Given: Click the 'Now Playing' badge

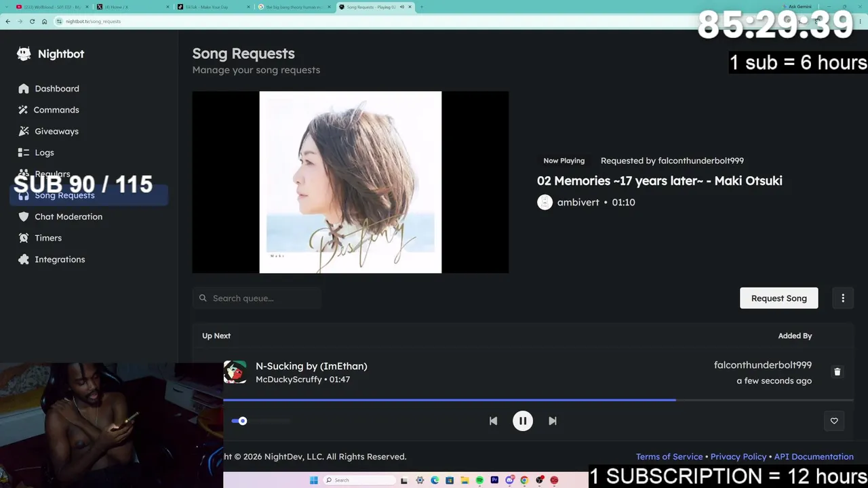Looking at the screenshot, I should tap(564, 161).
